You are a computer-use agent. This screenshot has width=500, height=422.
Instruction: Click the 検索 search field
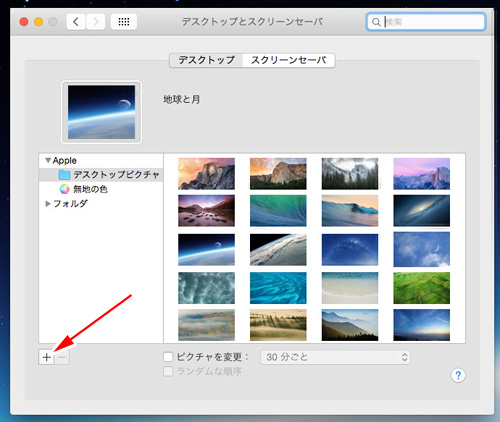(426, 22)
